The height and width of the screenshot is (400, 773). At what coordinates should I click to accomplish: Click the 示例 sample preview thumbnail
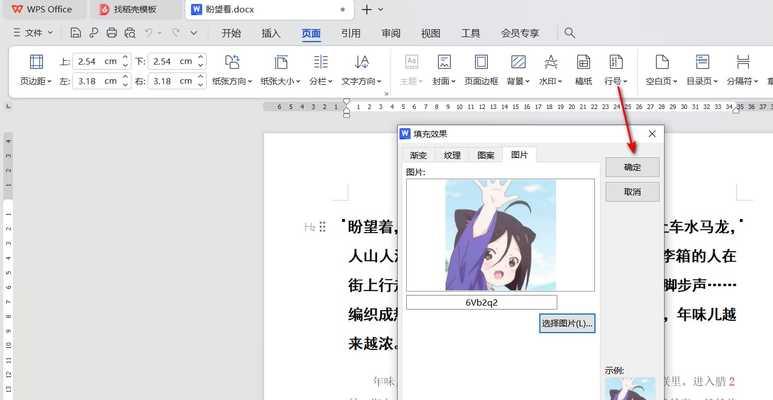click(x=631, y=389)
